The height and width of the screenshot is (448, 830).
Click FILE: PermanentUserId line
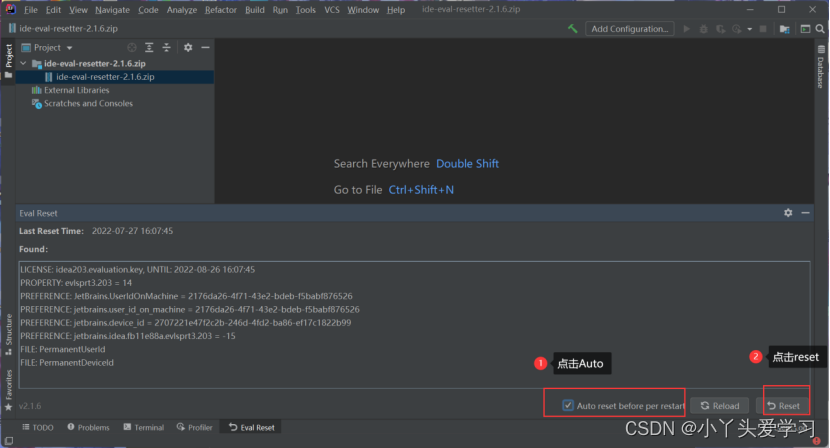pos(62,349)
